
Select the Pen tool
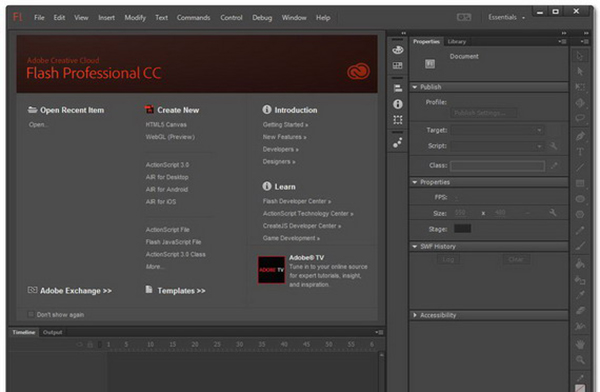pyautogui.click(x=580, y=136)
